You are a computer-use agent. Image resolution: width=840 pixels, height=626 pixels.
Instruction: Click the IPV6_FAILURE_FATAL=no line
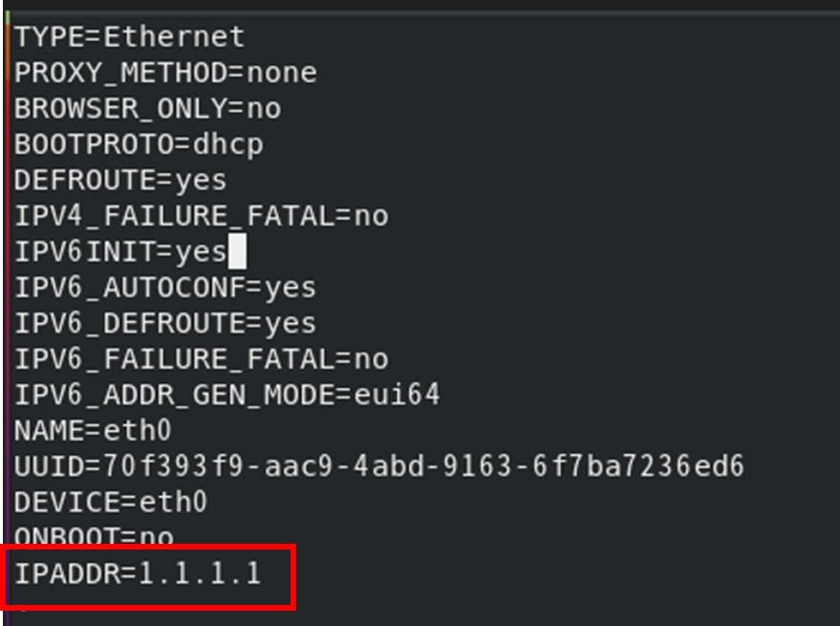[201, 359]
